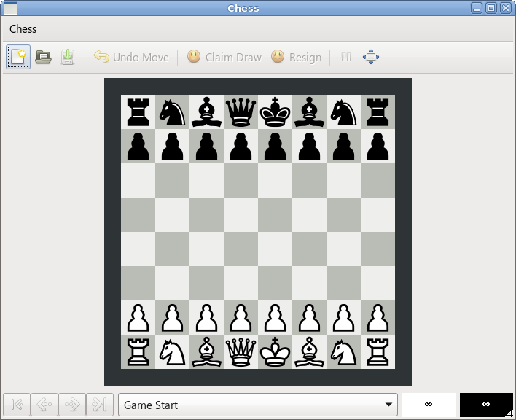Select the white rook on h1
This screenshot has width=516, height=420.
(x=378, y=351)
